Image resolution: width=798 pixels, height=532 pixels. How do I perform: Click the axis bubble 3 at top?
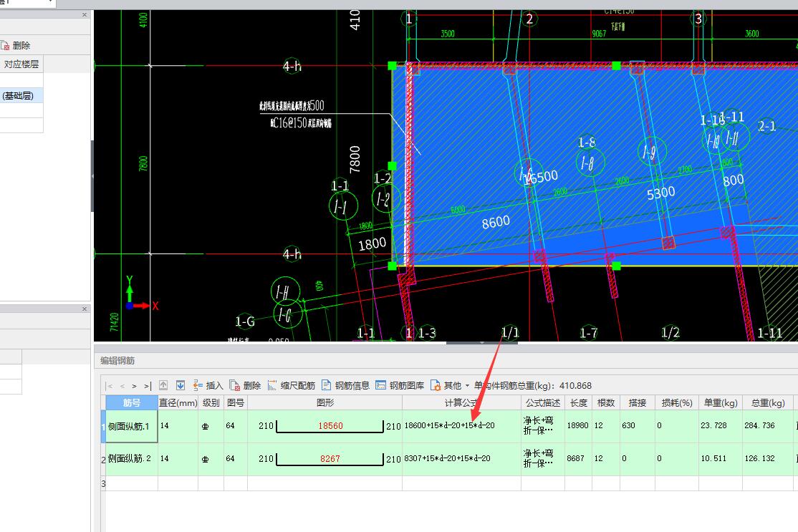click(698, 19)
